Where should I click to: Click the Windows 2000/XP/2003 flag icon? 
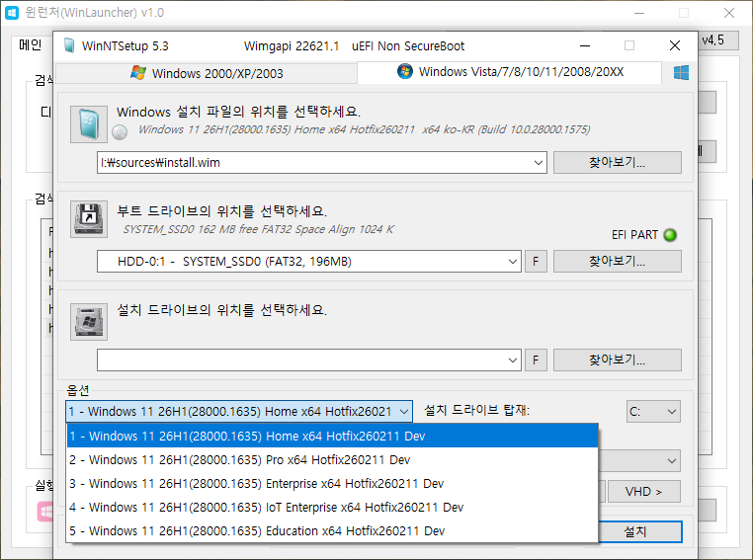(x=138, y=73)
